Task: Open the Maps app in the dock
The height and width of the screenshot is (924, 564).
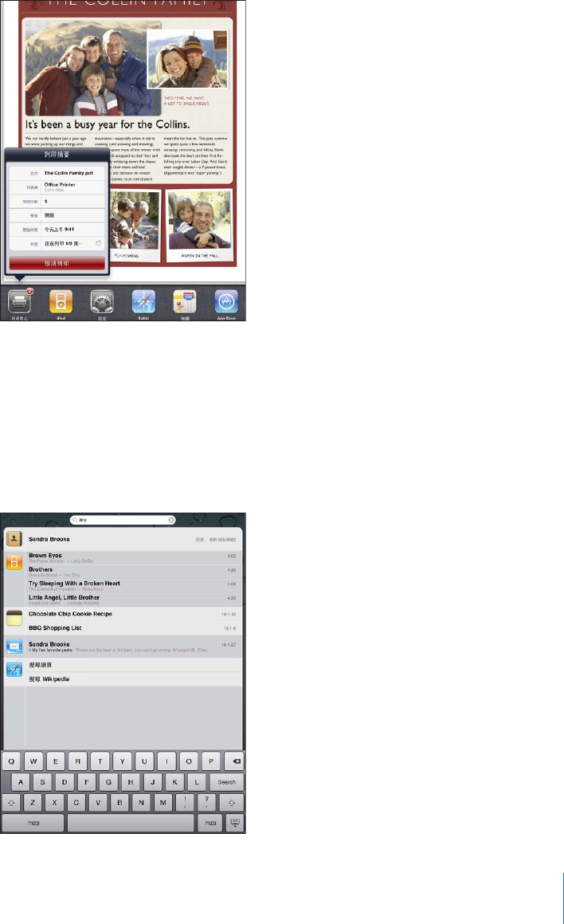Action: click(x=185, y=302)
